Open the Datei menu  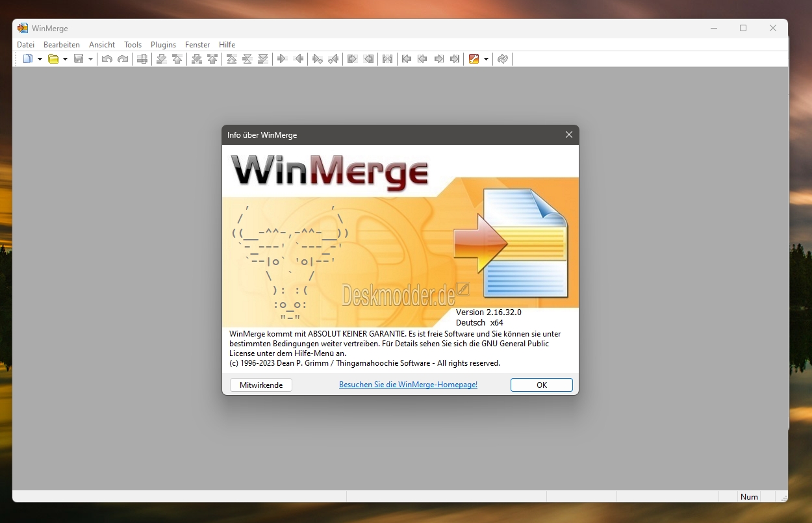26,45
